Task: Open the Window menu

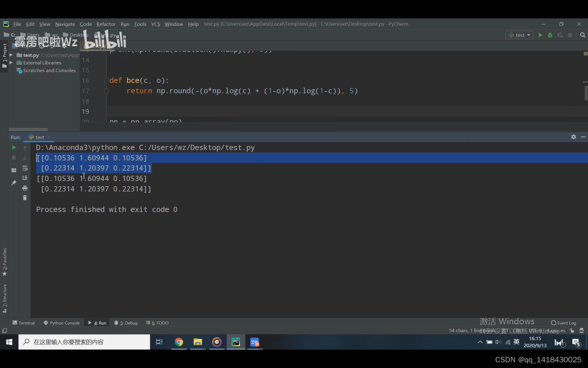Action: pos(174,24)
